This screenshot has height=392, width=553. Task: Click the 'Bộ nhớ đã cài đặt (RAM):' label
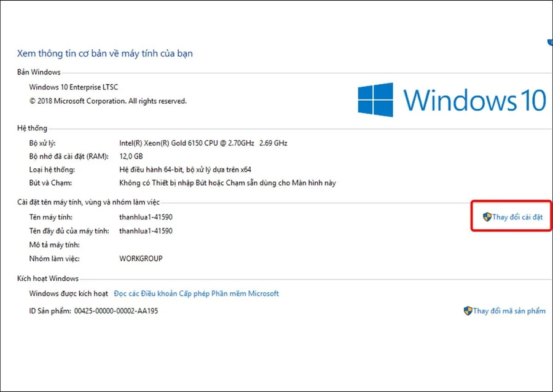[69, 157]
